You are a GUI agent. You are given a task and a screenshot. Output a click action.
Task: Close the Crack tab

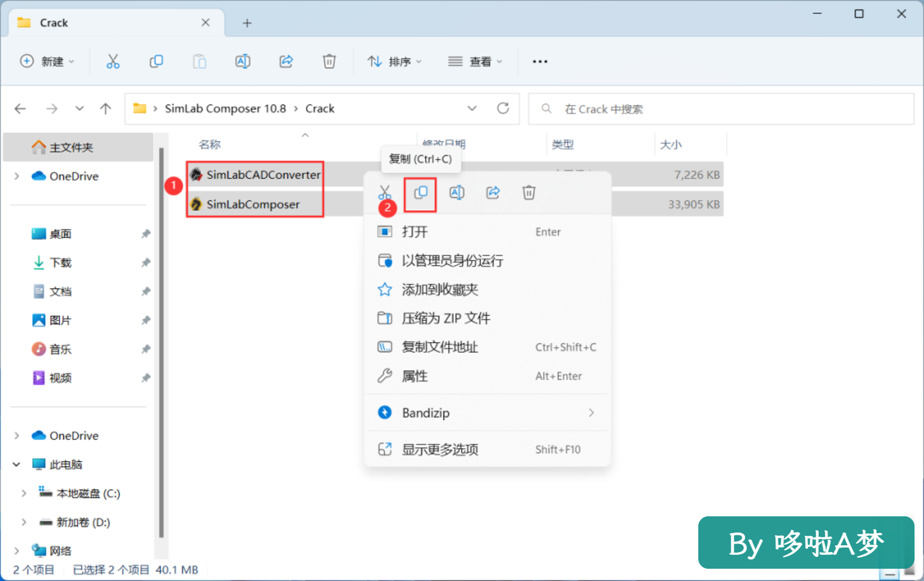205,22
